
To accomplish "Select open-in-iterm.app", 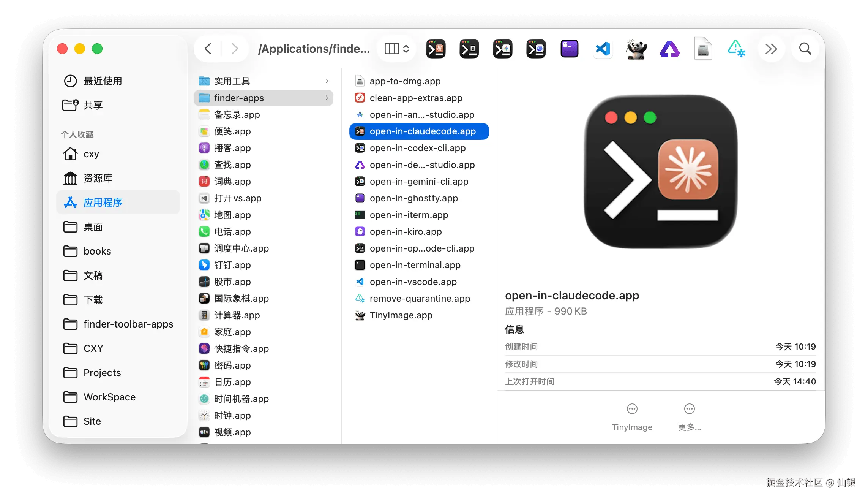I will (419, 215).
